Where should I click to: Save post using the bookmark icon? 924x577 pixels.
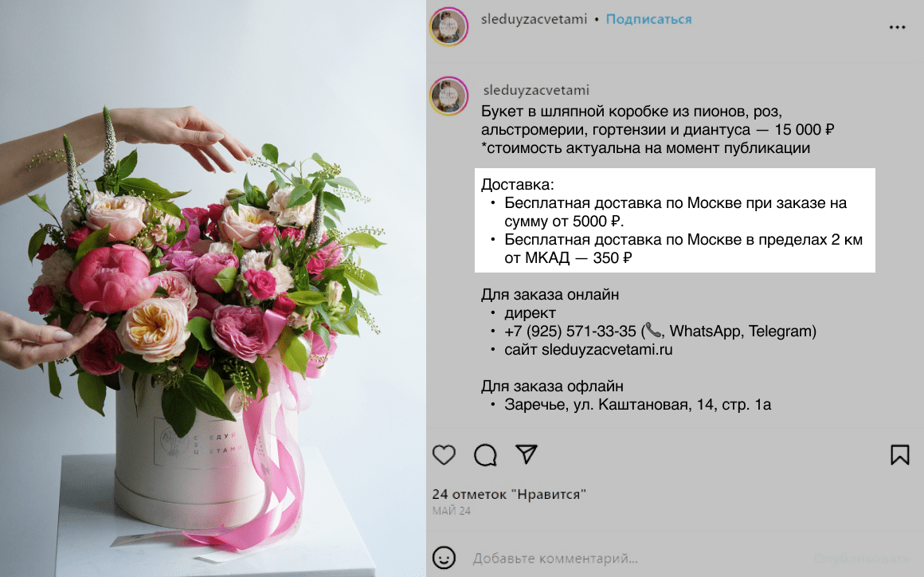(899, 455)
